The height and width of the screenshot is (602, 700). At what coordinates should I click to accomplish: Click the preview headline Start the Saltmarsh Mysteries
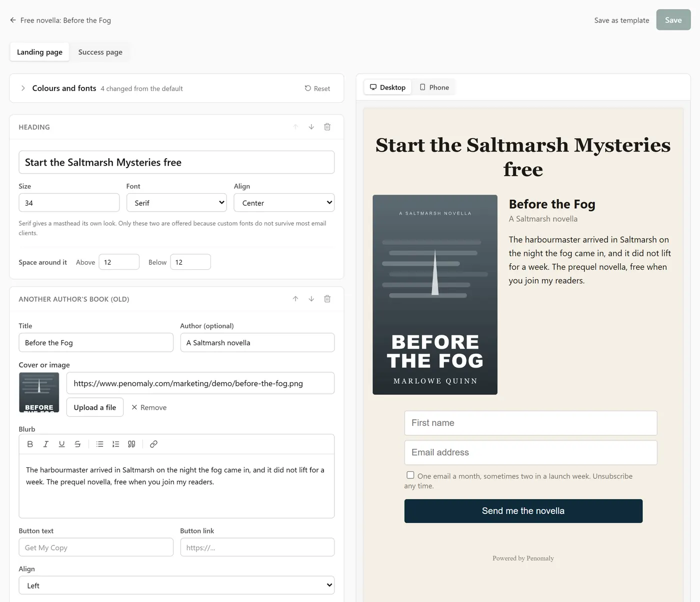click(x=523, y=157)
